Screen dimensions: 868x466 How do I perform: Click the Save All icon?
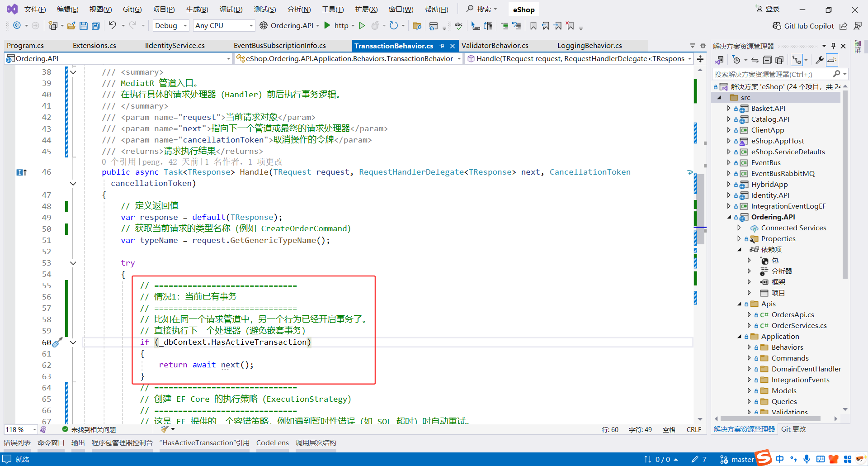coord(96,26)
